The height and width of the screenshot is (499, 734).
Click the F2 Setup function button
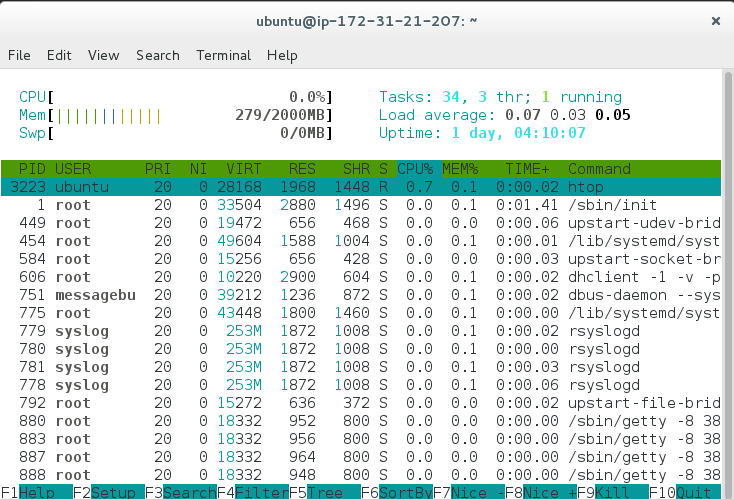click(109, 492)
